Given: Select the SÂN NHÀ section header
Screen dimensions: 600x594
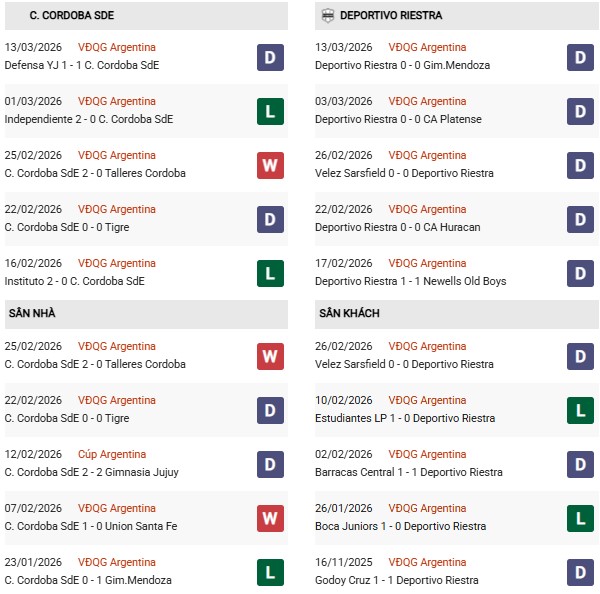Looking at the screenshot, I should coord(32,313).
